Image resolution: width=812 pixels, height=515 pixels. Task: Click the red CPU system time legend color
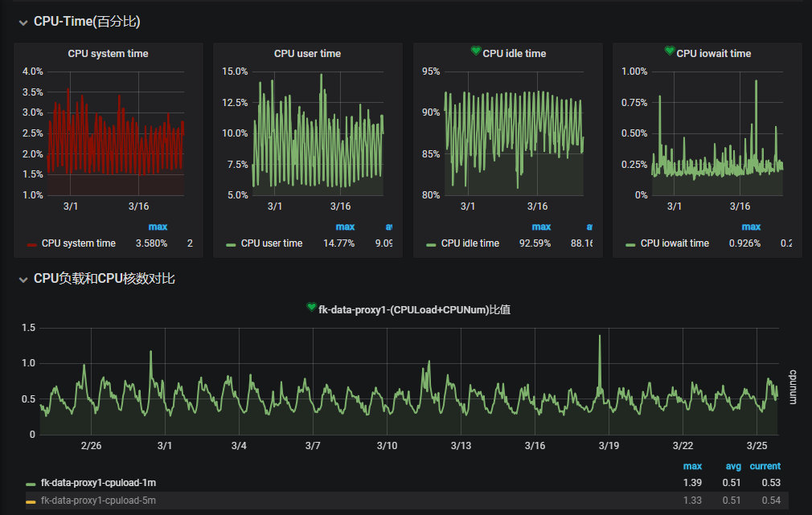coord(31,244)
